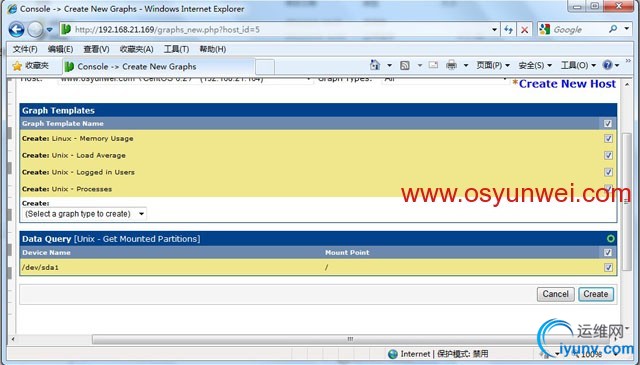Click the red Stop loading icon
This screenshot has height=365, width=640.
click(524, 29)
